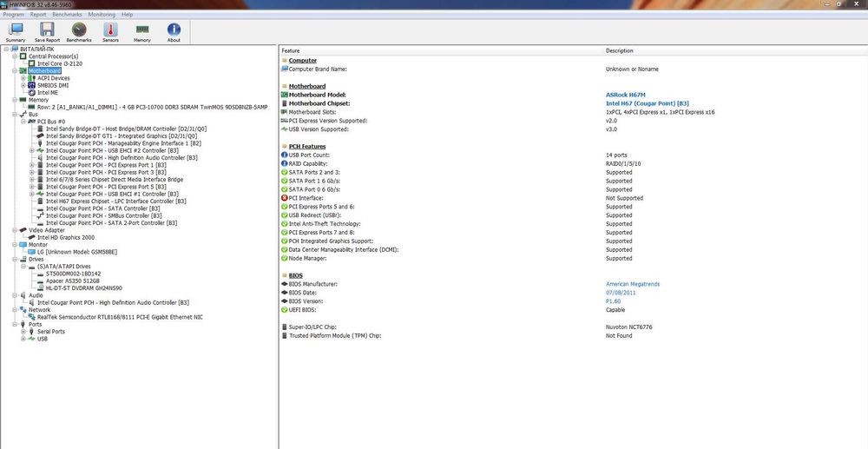Expand PCI Express Port 1 node
The height and width of the screenshot is (449, 868).
32,164
